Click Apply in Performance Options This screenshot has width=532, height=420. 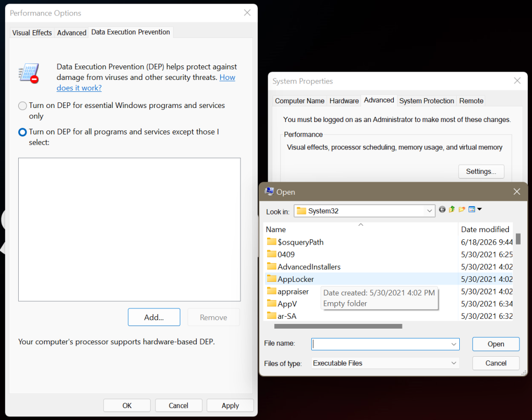[x=230, y=405]
